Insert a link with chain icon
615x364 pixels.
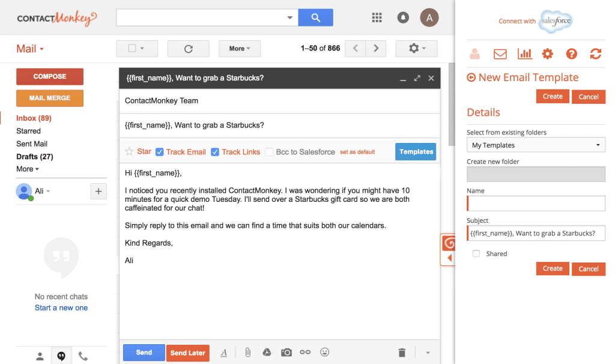pyautogui.click(x=305, y=352)
